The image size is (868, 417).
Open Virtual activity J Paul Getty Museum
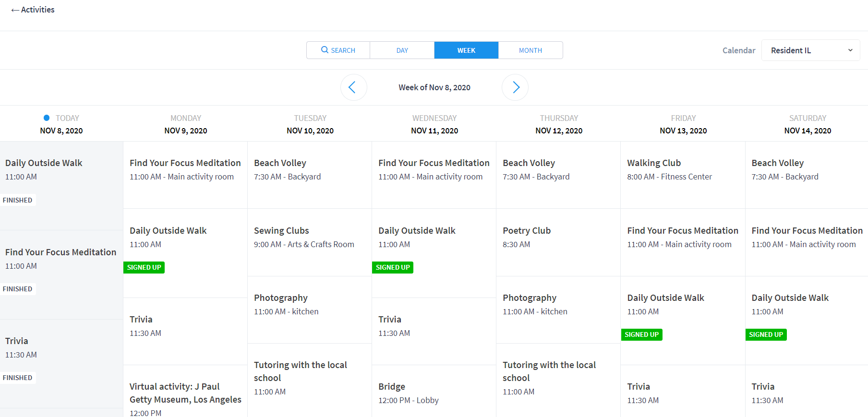(185, 391)
